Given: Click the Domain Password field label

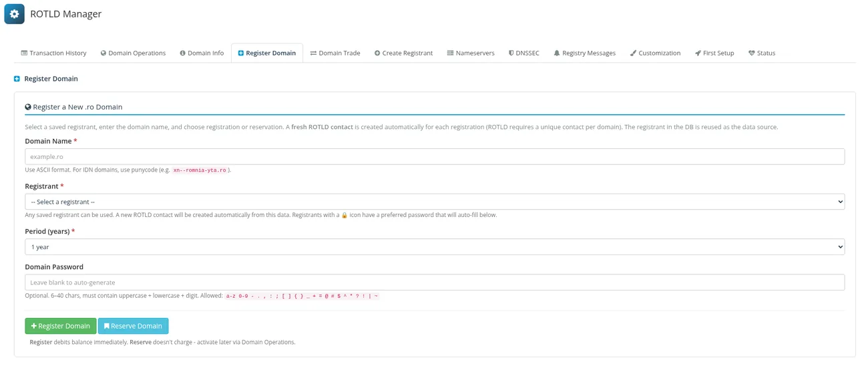Looking at the screenshot, I should (54, 266).
